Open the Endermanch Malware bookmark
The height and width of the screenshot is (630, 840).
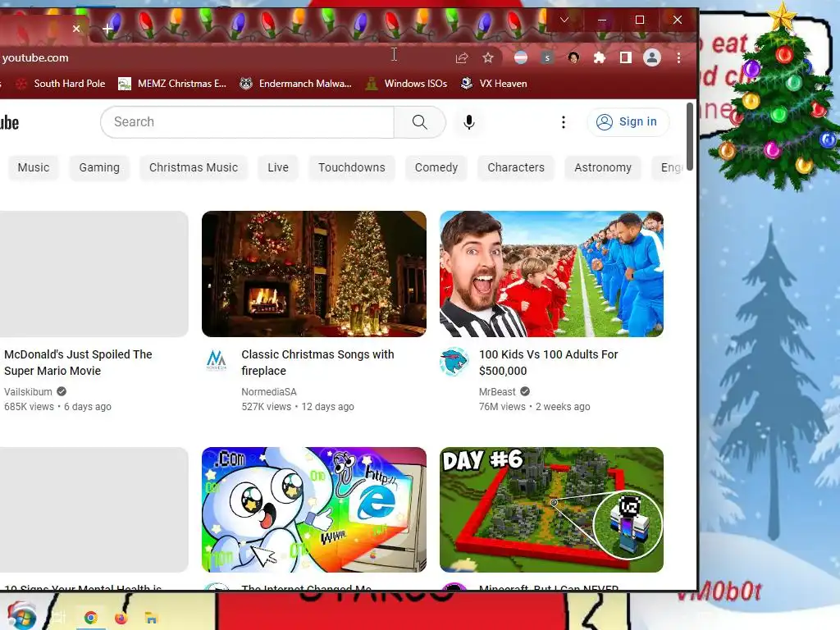tap(295, 84)
